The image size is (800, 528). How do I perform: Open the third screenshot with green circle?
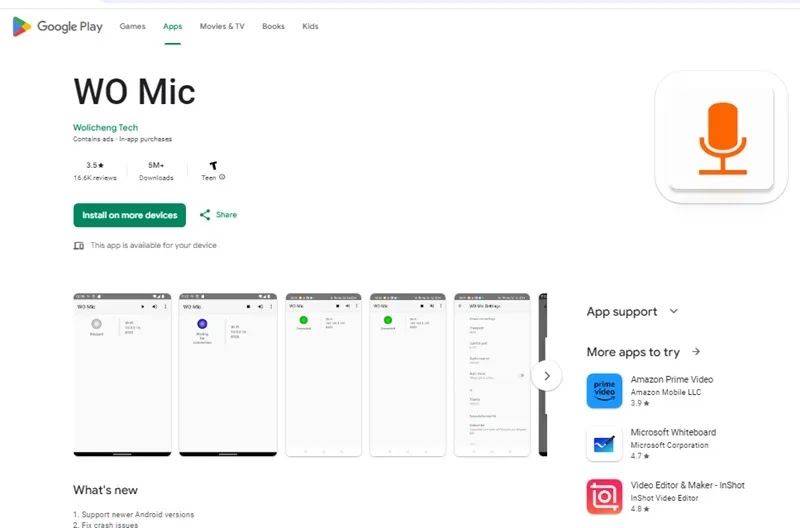click(x=323, y=374)
